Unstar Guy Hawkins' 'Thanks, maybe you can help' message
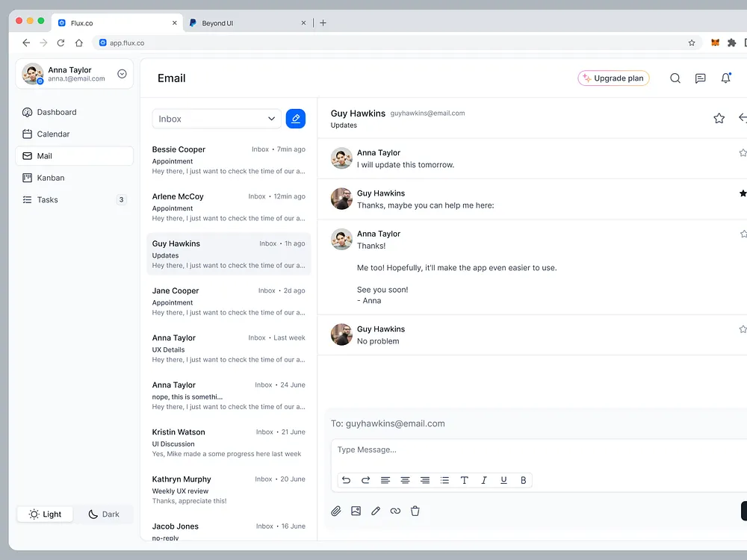The image size is (747, 560). pyautogui.click(x=743, y=192)
